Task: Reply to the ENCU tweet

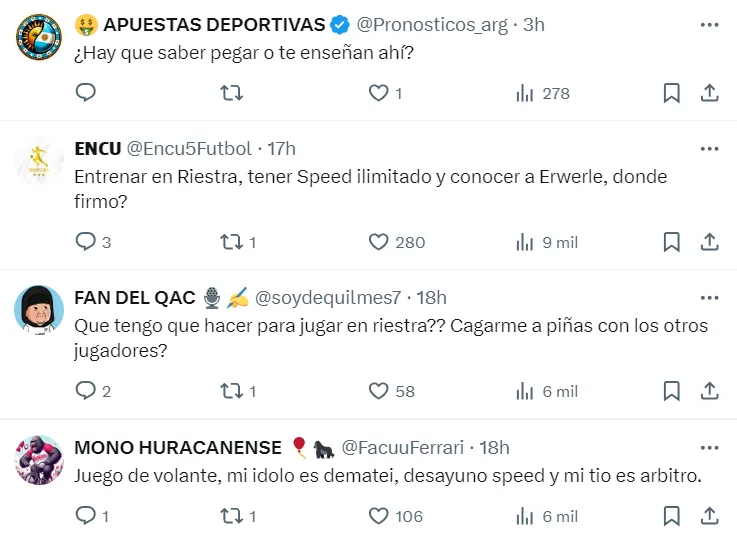Action: 86,242
